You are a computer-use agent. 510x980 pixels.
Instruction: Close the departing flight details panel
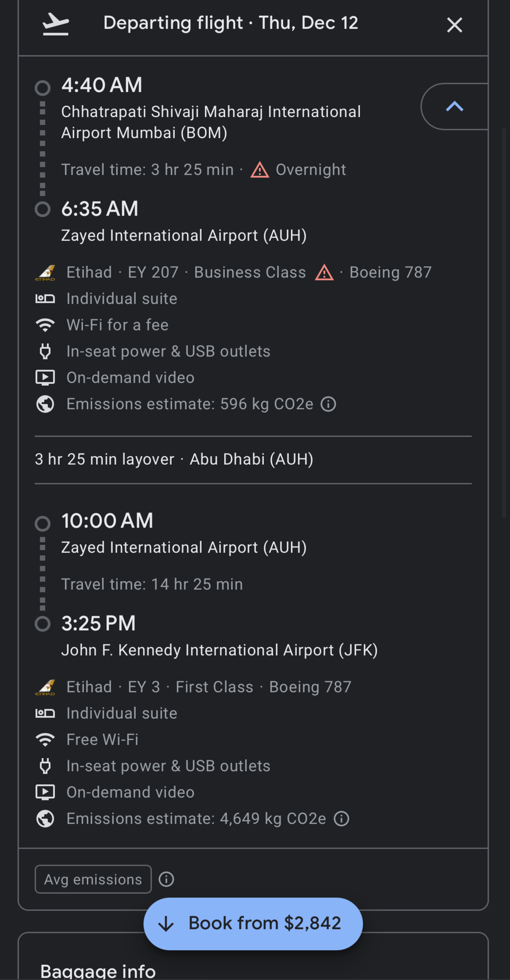455,25
